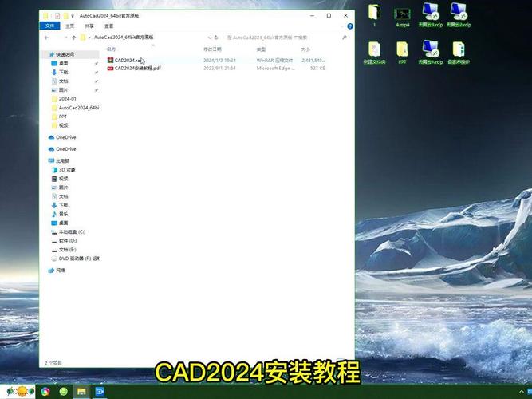Sort files by 类型 column
Screen dimensions: 532x399
coord(261,49)
